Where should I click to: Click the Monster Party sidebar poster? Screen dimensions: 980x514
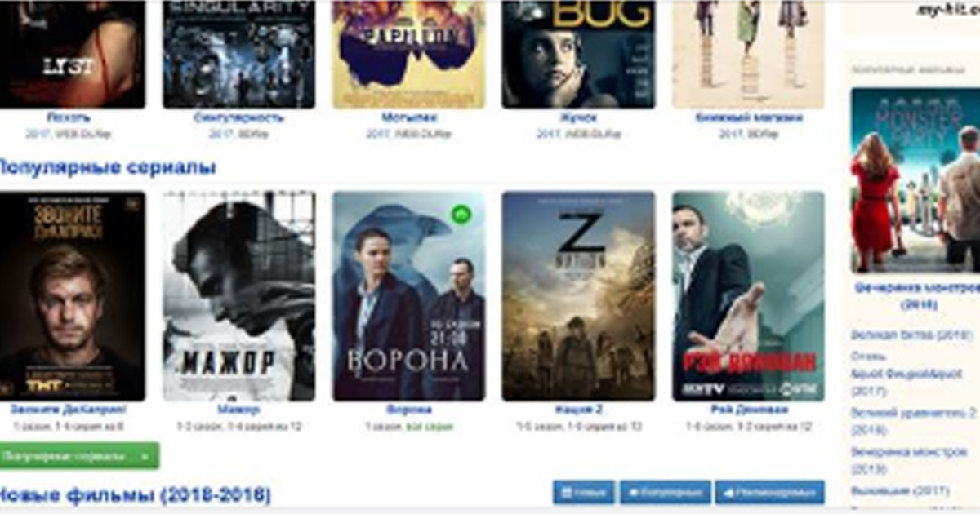click(x=915, y=180)
